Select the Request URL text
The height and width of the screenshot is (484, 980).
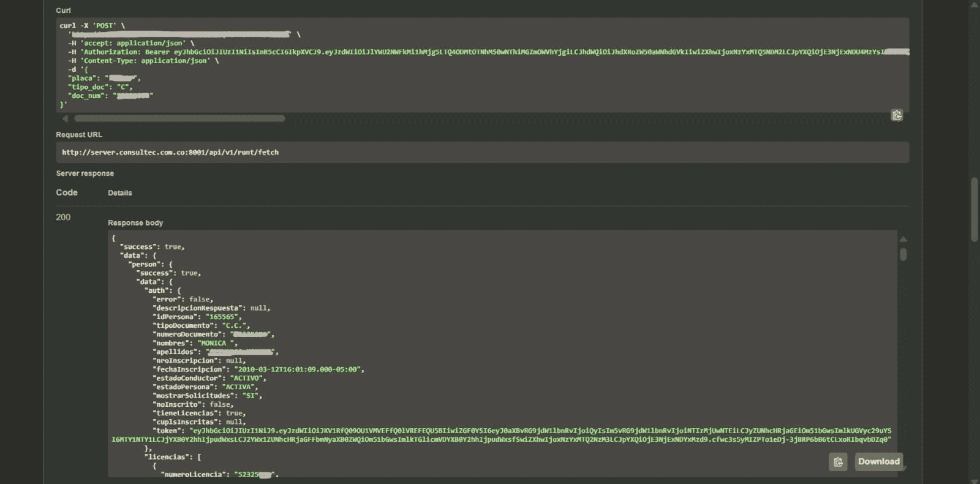point(170,153)
